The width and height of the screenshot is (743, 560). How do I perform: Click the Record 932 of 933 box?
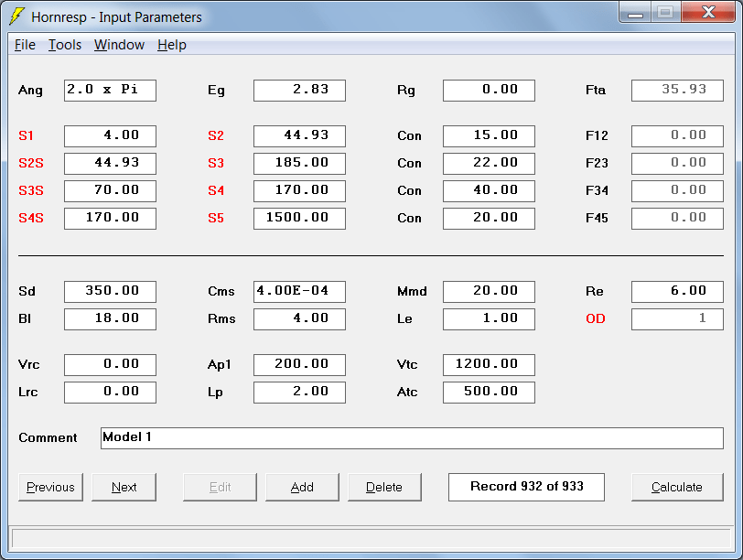point(526,487)
